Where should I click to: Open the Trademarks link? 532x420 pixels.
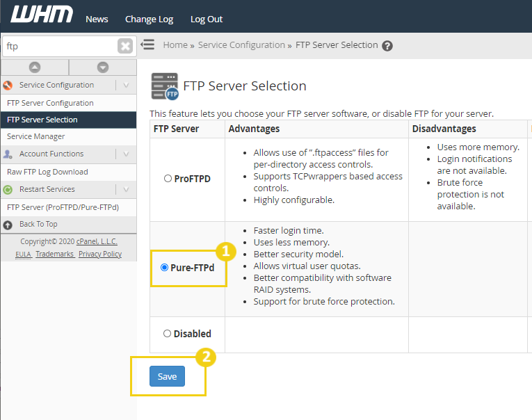tap(55, 254)
